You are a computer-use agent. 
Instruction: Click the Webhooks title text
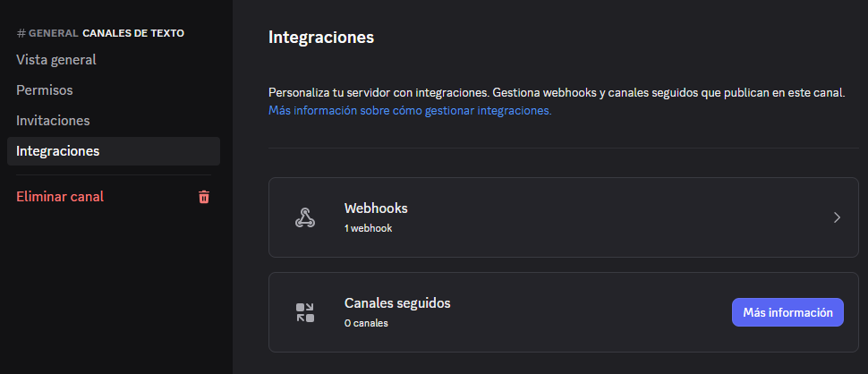click(x=376, y=208)
